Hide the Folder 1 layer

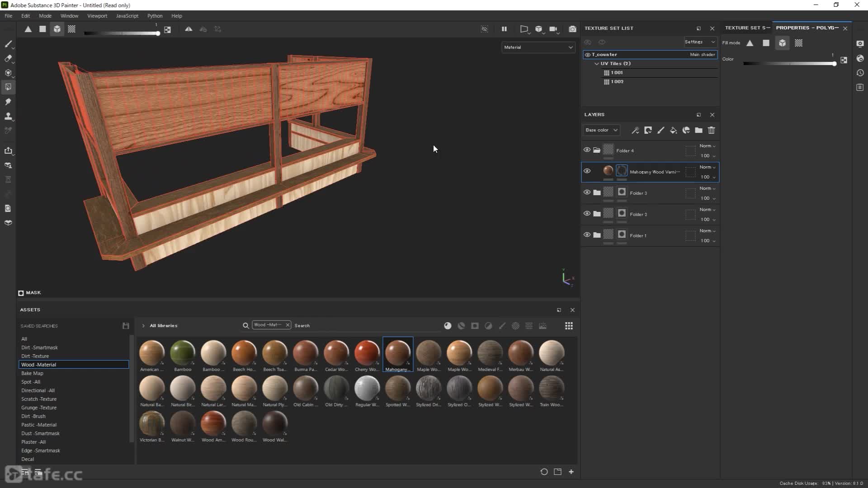(587, 235)
